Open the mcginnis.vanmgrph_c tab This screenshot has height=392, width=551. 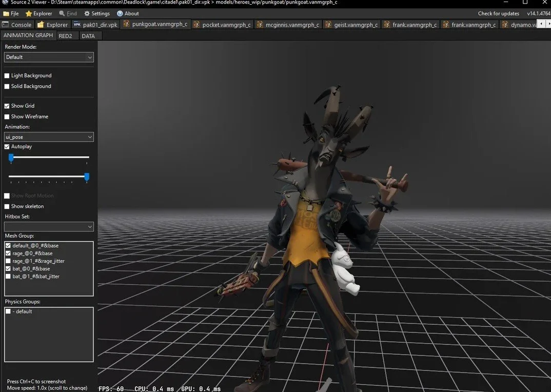[288, 25]
